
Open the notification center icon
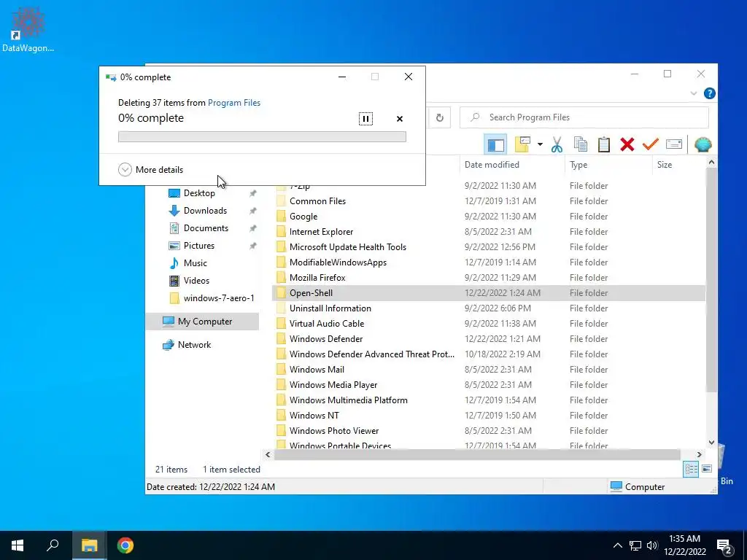(724, 545)
